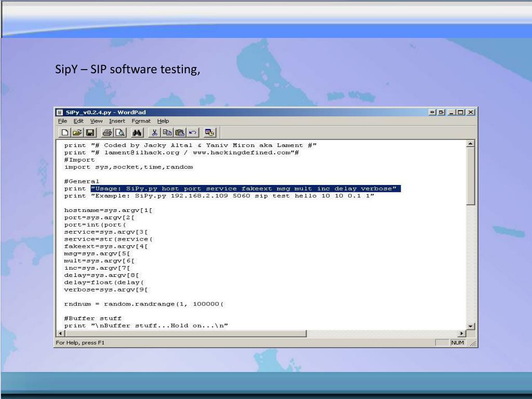Open the Insert menu
532x399 pixels.
[117, 121]
